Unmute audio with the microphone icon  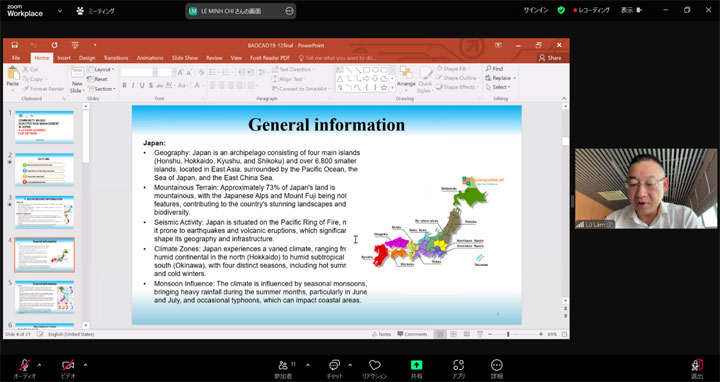coord(25,365)
